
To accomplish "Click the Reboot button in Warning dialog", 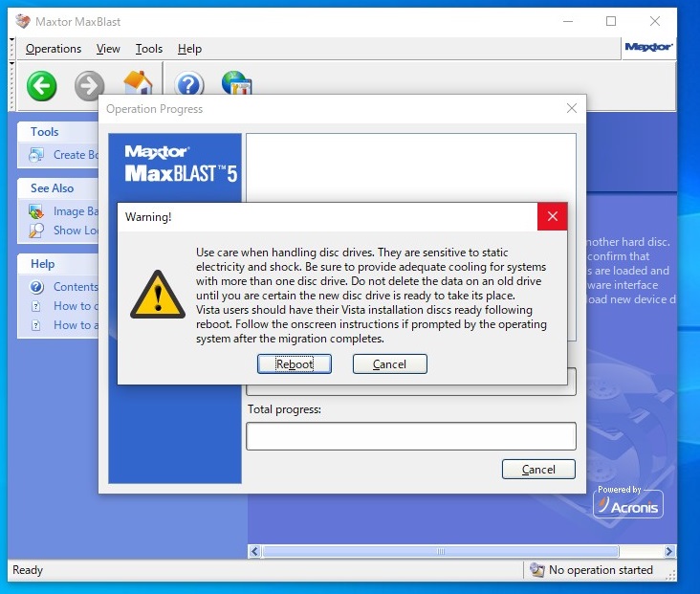I will point(295,364).
